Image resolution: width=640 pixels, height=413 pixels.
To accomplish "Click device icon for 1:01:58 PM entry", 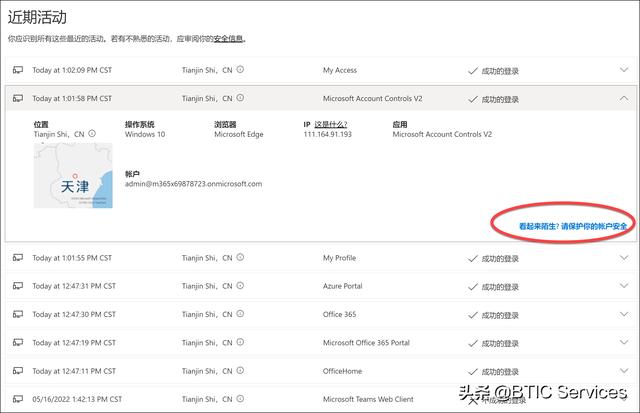I will coord(18,98).
